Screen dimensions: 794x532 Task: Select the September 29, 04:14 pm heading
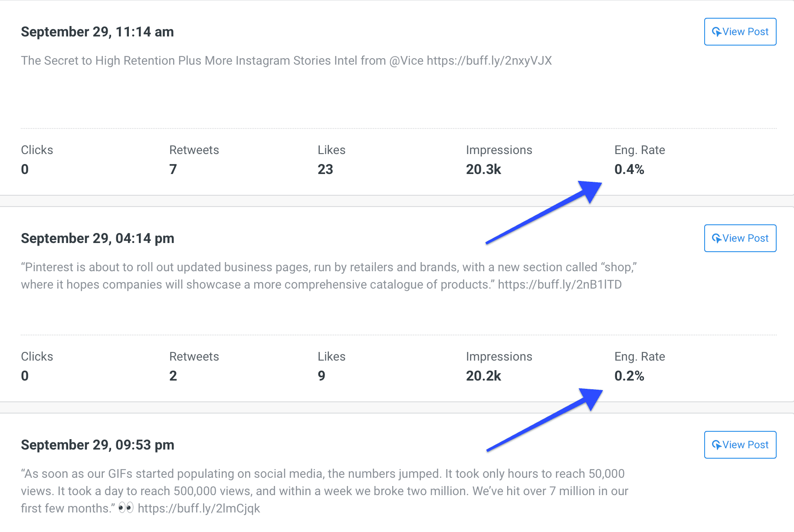(98, 238)
